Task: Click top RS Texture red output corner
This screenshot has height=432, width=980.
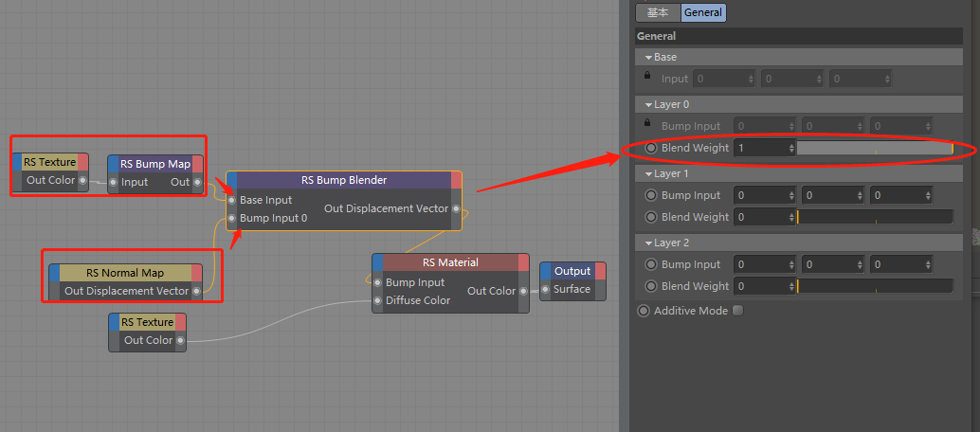Action: (82, 162)
